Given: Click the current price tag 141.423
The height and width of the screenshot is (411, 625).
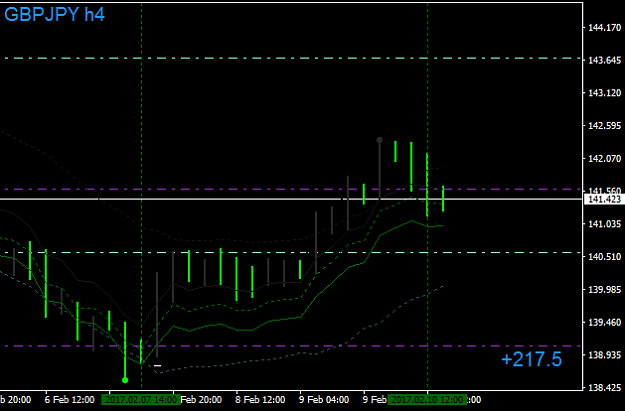Looking at the screenshot, I should 604,199.
